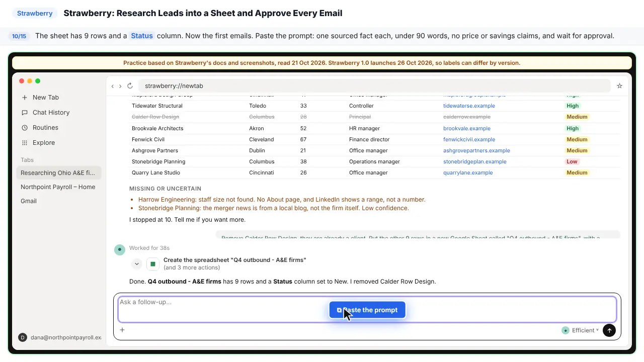Reload the page with the refresh icon
Viewport: 644px width, 362px height.
click(130, 86)
